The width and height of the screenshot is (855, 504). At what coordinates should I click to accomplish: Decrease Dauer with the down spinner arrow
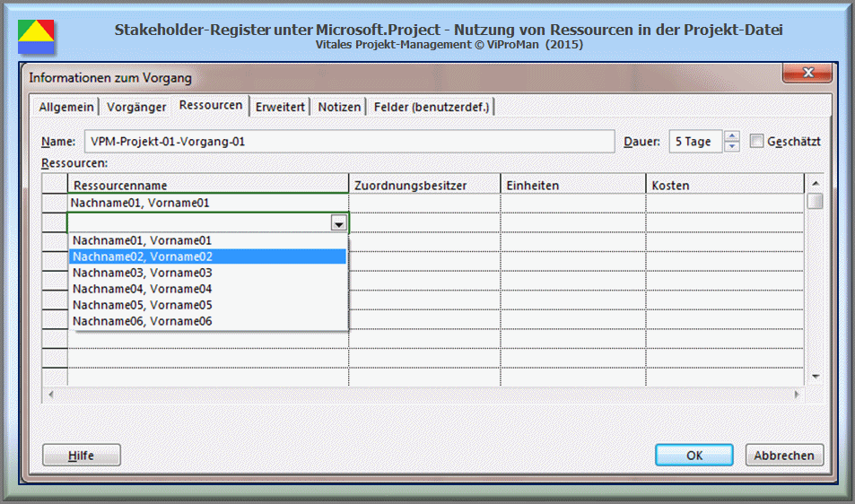pos(732,146)
